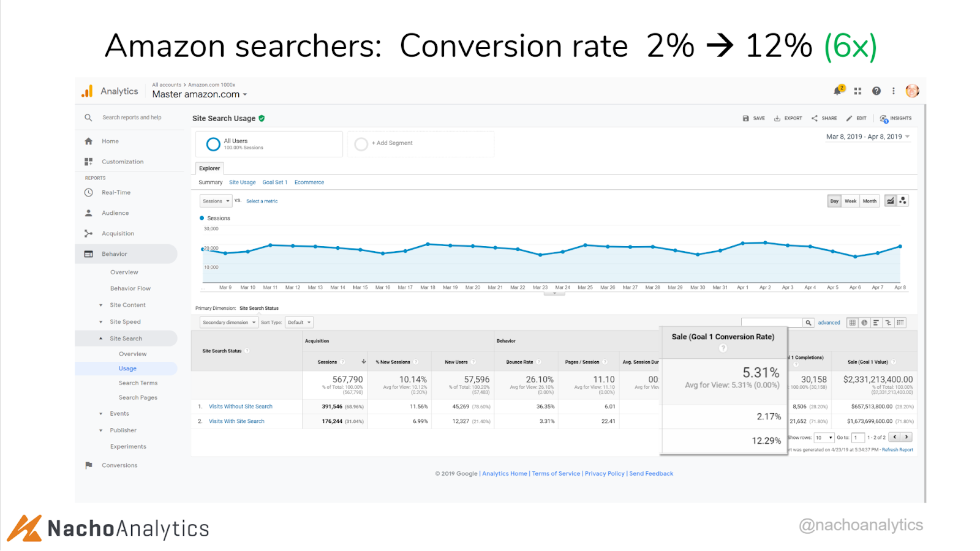Switch to the Explorer tab
980x551 pixels.
tap(209, 168)
